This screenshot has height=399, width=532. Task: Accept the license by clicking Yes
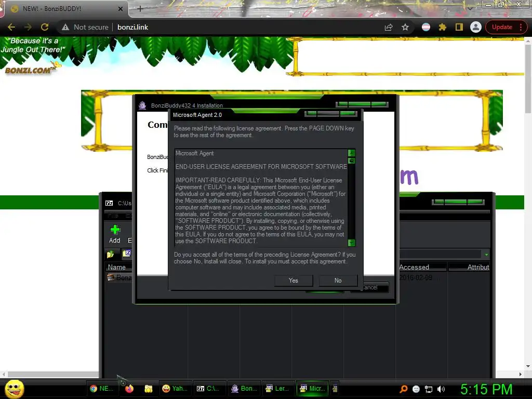pyautogui.click(x=294, y=281)
